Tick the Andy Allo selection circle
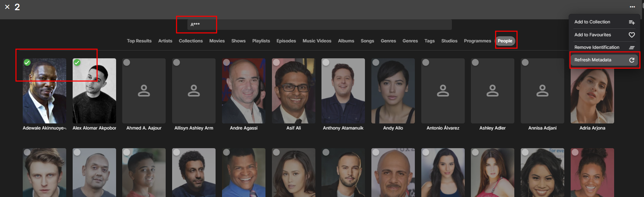Viewport: 644px width, 197px height. click(x=376, y=62)
